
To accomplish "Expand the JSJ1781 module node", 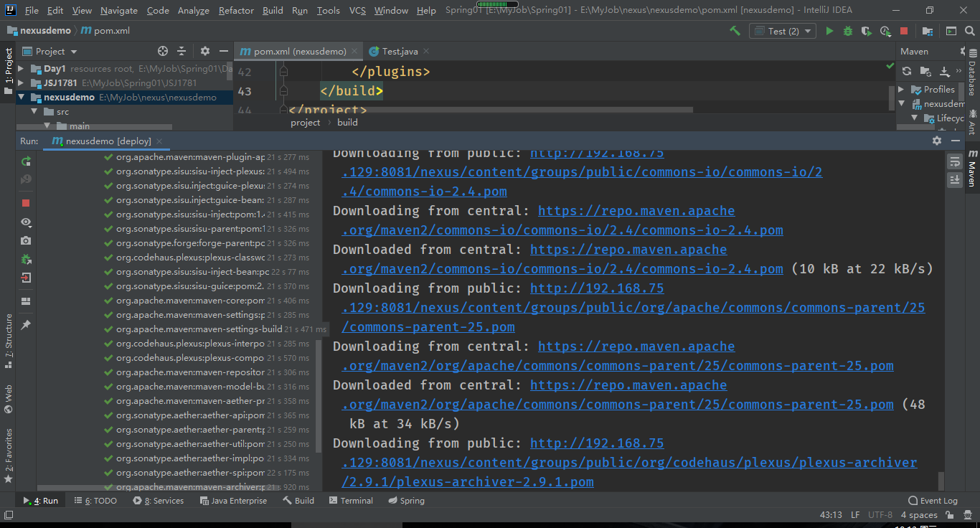I will point(21,83).
